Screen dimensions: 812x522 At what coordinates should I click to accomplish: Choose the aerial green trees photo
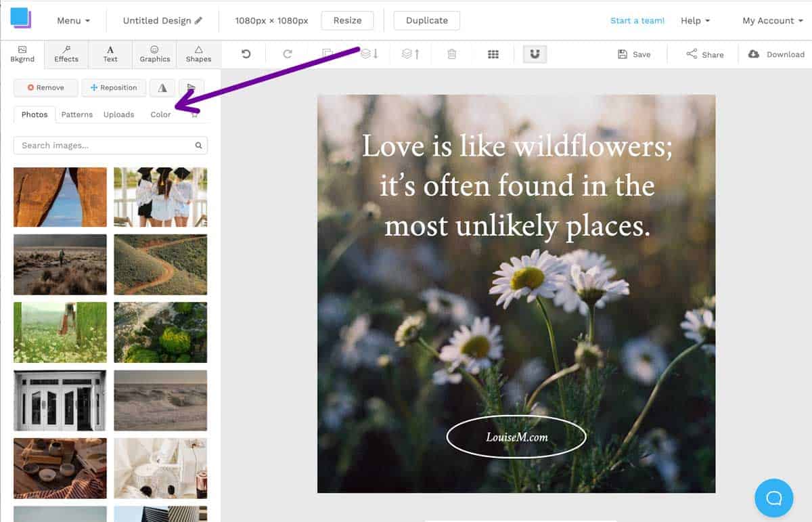(160, 332)
